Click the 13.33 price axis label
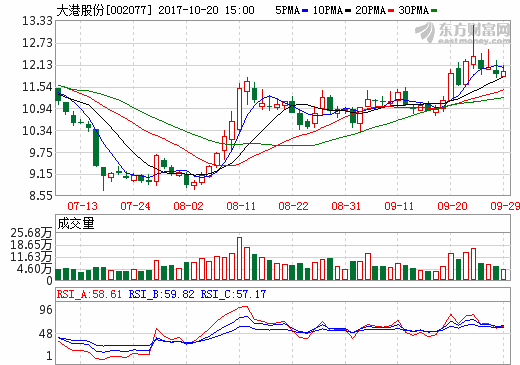 pyautogui.click(x=37, y=21)
